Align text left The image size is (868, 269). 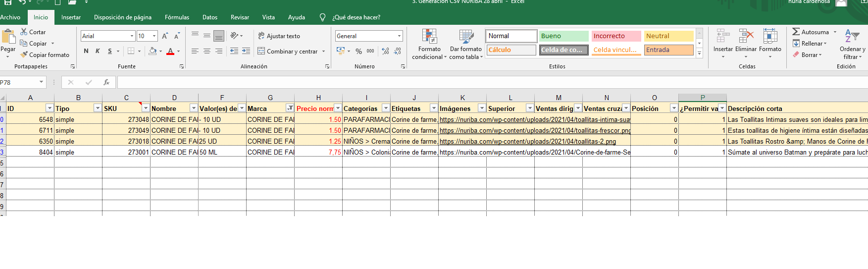click(195, 51)
